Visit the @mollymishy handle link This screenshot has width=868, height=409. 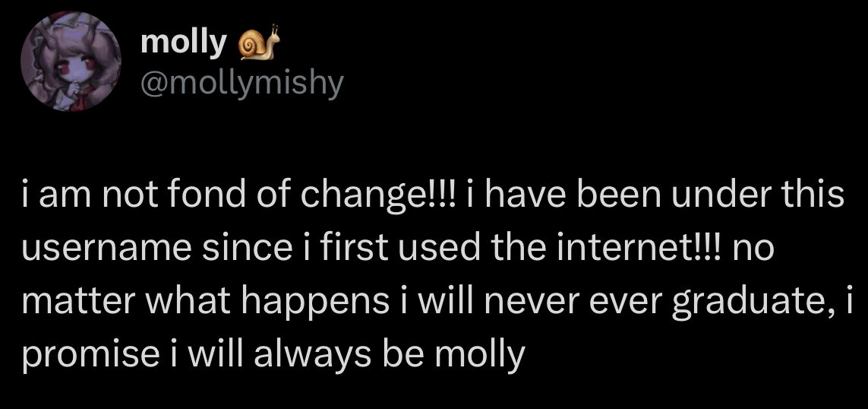point(242,83)
